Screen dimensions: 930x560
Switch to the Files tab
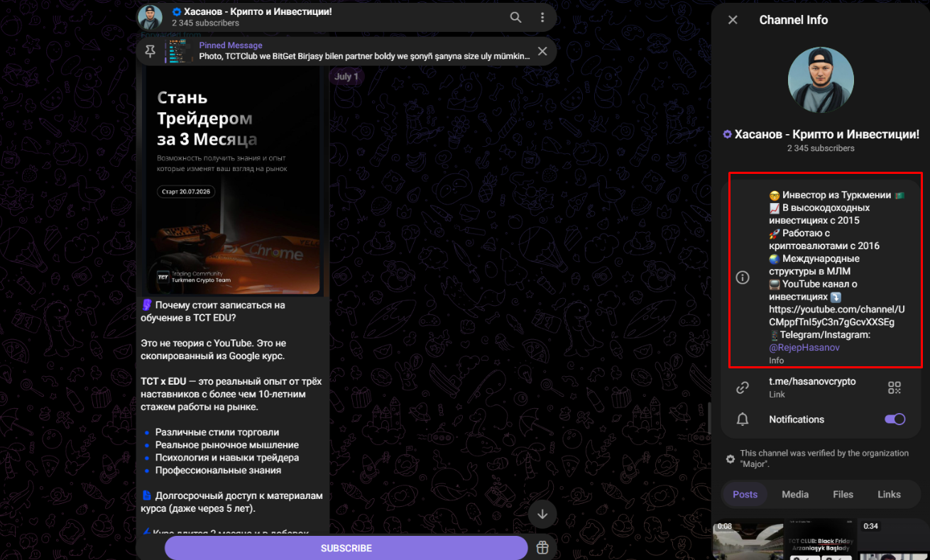point(843,495)
